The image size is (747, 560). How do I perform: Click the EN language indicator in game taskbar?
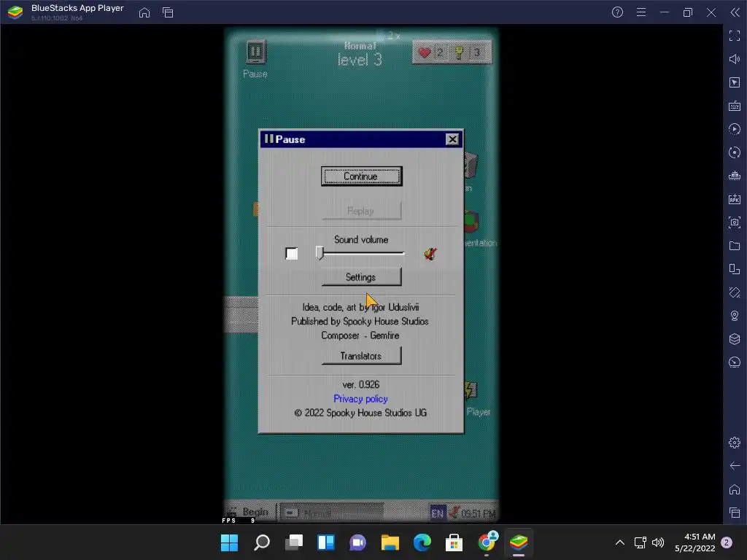click(437, 513)
